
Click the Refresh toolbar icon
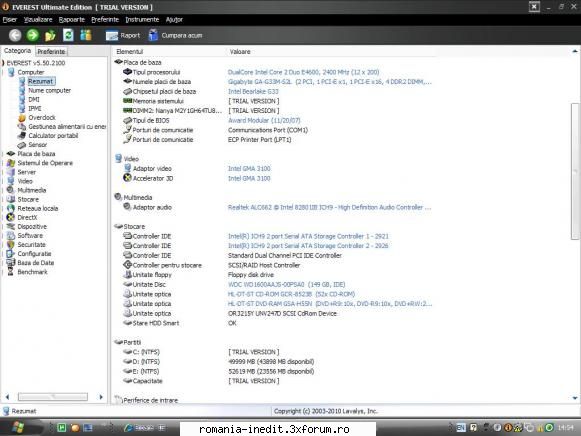[x=68, y=35]
